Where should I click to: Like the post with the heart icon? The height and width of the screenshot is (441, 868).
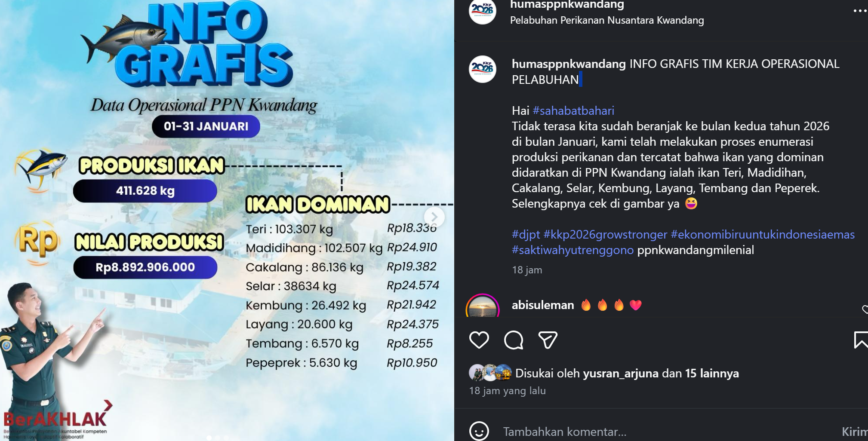pyautogui.click(x=479, y=340)
